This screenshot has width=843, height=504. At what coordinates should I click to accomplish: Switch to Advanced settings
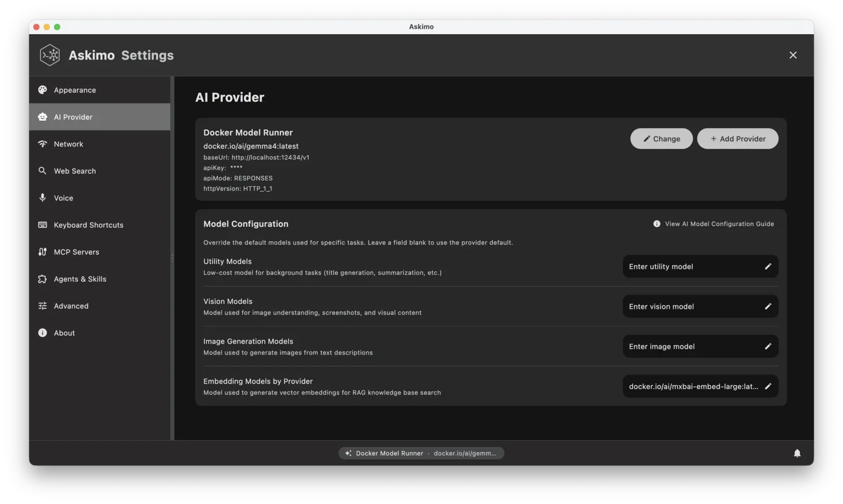pyautogui.click(x=100, y=306)
